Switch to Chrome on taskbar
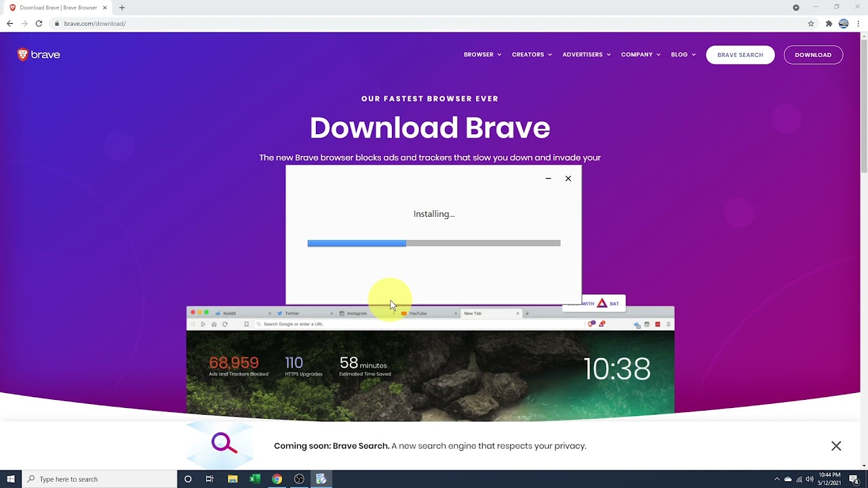Image resolution: width=868 pixels, height=488 pixels. pos(277,479)
